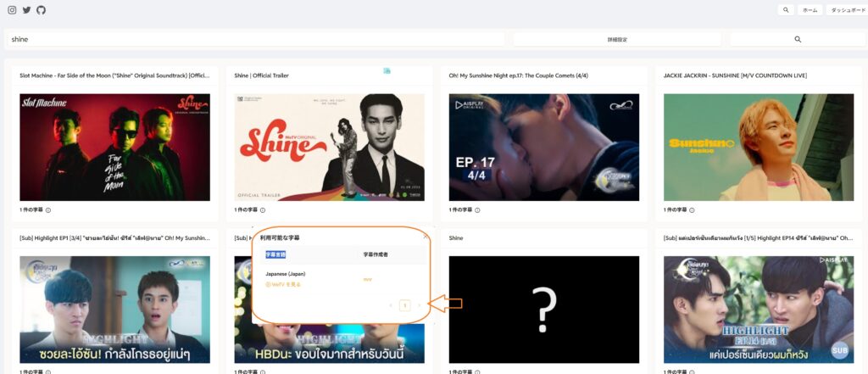
Task: Select page 1 in popup pagination
Action: coord(404,305)
